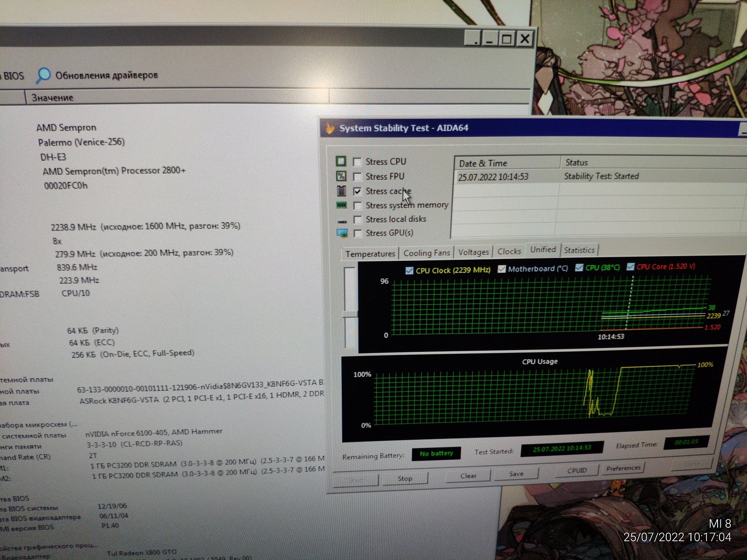Select the 'P1.40' BIOS version value
The width and height of the screenshot is (747, 560).
[x=110, y=526]
